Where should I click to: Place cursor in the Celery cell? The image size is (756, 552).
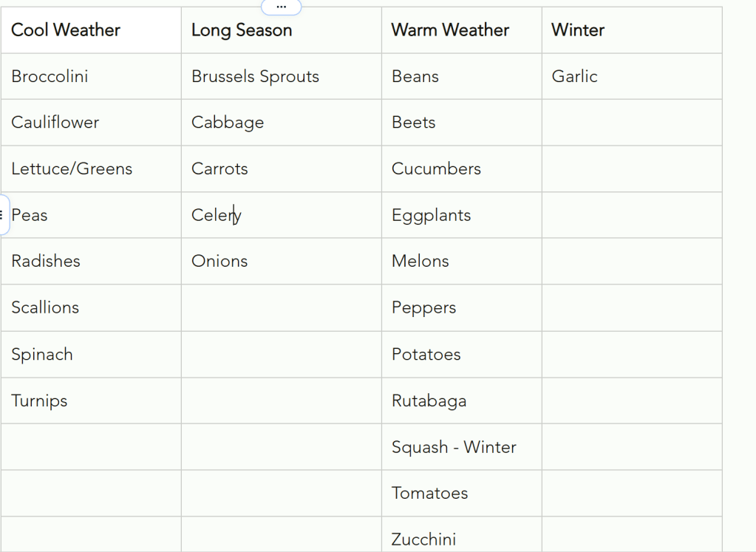[216, 215]
